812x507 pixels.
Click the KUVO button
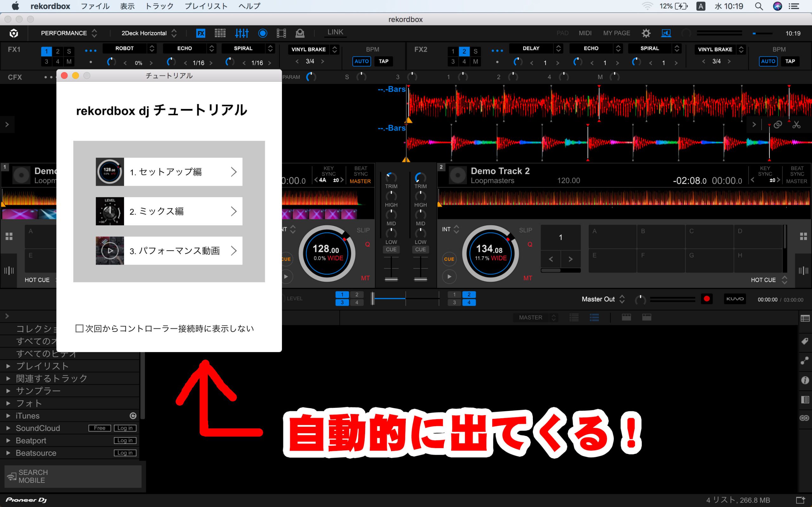[x=735, y=299]
